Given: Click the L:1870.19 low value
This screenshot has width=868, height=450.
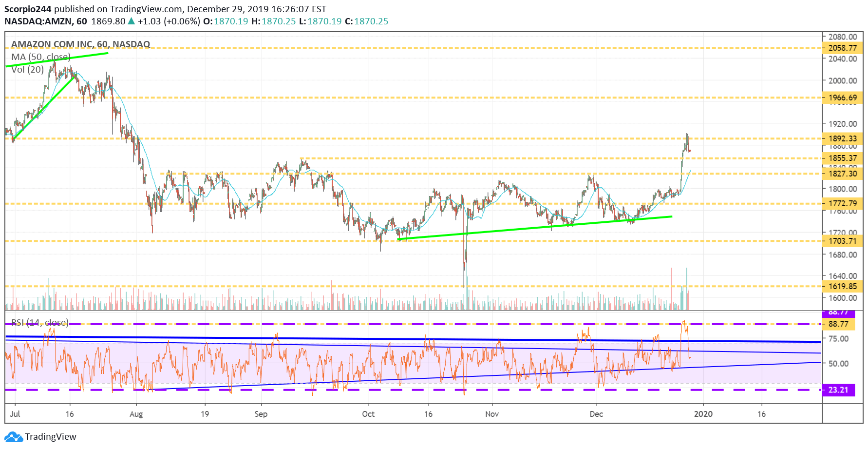Looking at the screenshot, I should point(320,21).
